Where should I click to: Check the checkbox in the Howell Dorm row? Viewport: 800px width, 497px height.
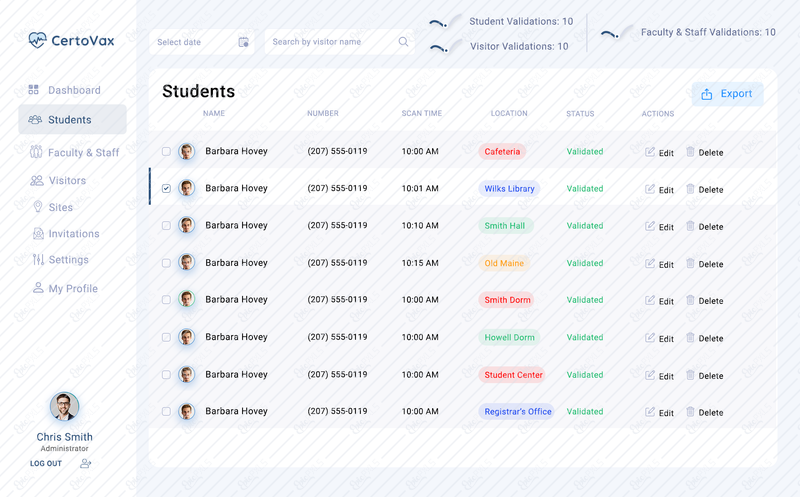point(166,337)
